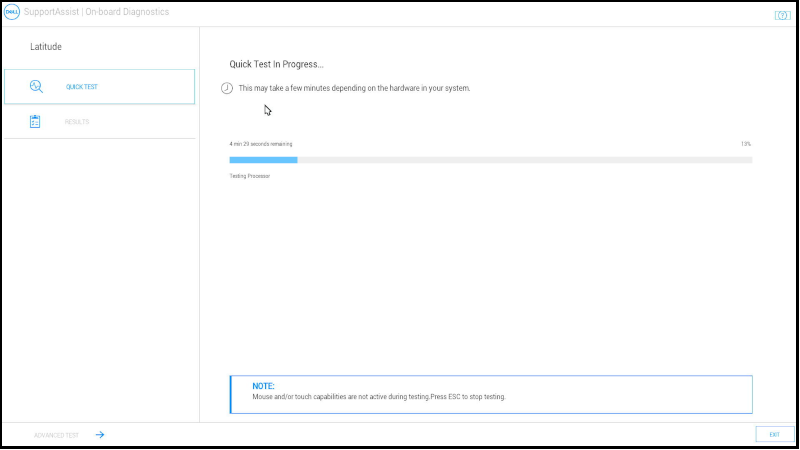Click the Results clipboard icon

pyautogui.click(x=36, y=121)
